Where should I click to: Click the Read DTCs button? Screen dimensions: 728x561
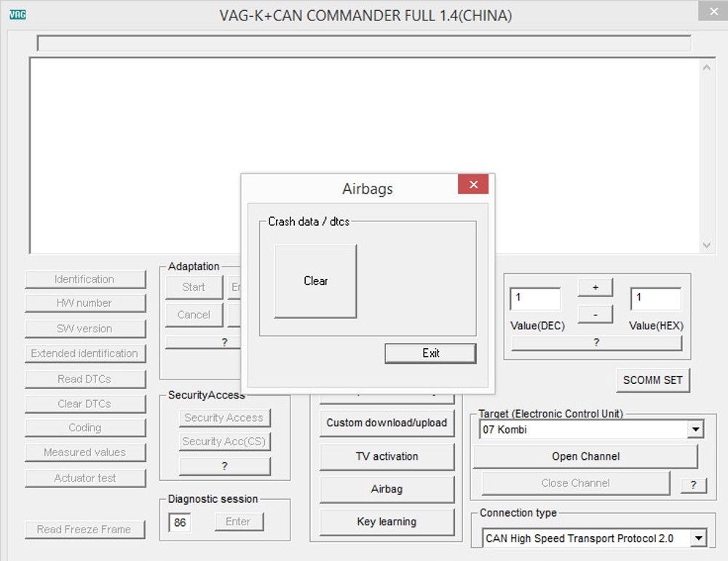[x=85, y=380]
